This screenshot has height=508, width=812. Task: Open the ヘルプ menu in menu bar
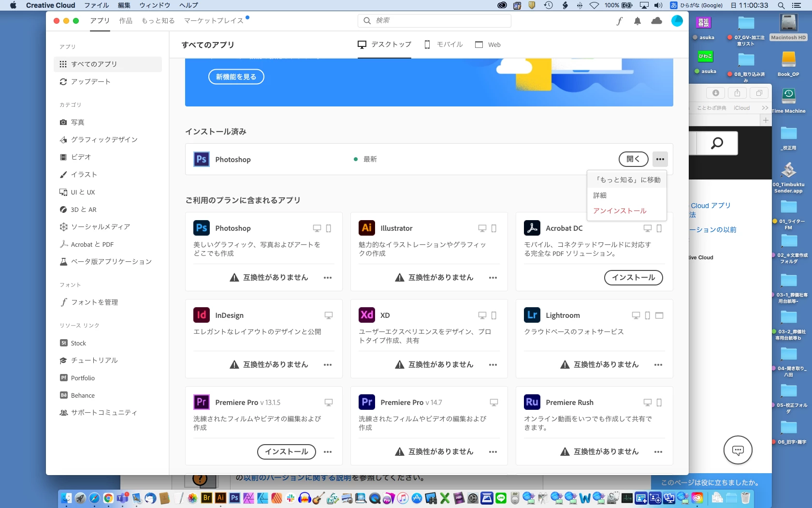pos(188,5)
